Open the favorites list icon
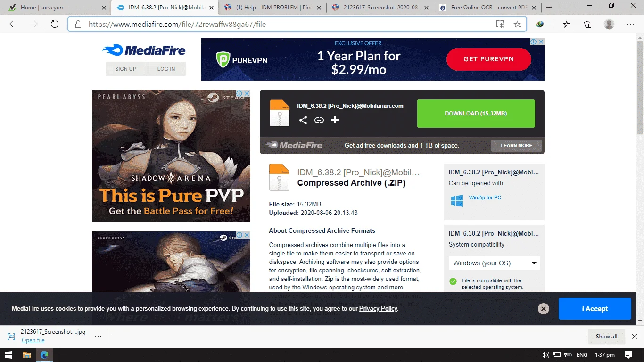 tap(567, 24)
